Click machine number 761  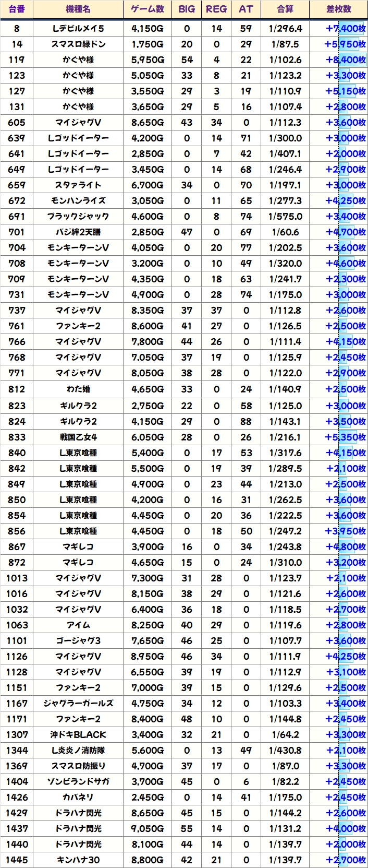[17, 326]
